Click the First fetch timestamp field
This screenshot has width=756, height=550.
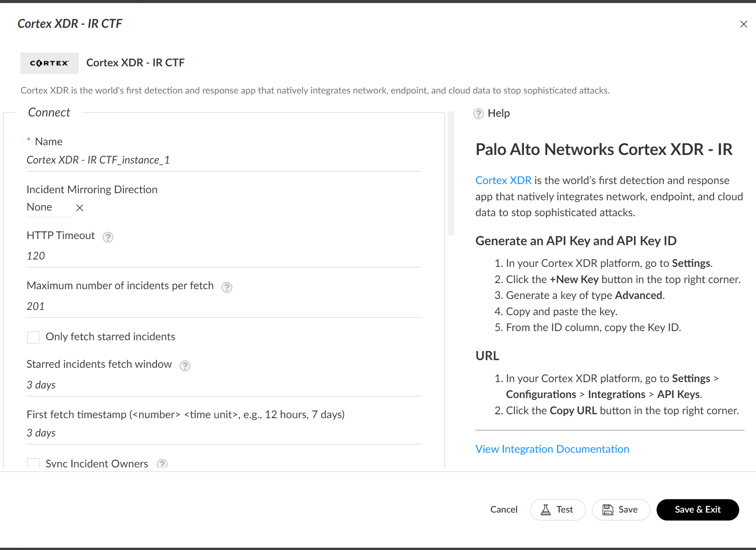point(223,433)
